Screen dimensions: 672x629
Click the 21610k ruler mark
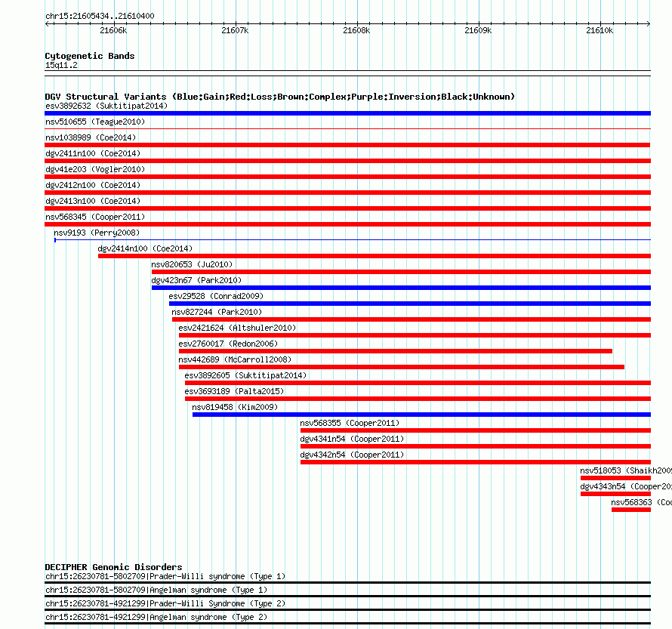(600, 30)
